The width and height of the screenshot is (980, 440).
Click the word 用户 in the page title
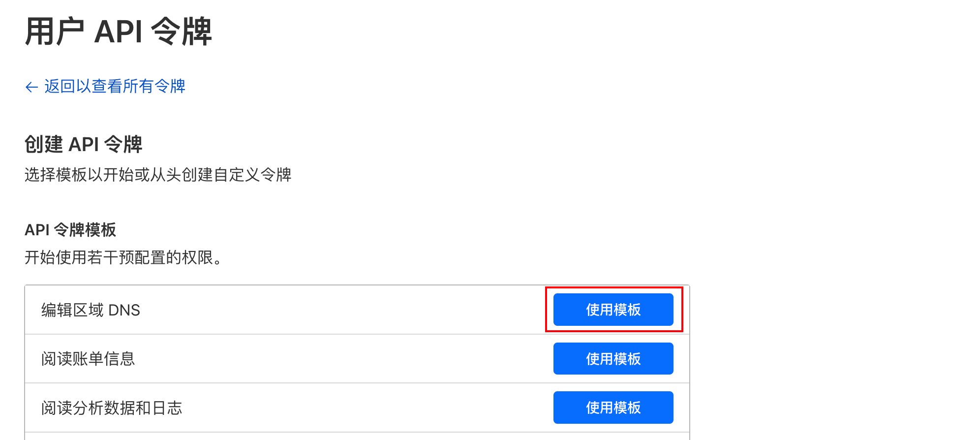pyautogui.click(x=55, y=32)
